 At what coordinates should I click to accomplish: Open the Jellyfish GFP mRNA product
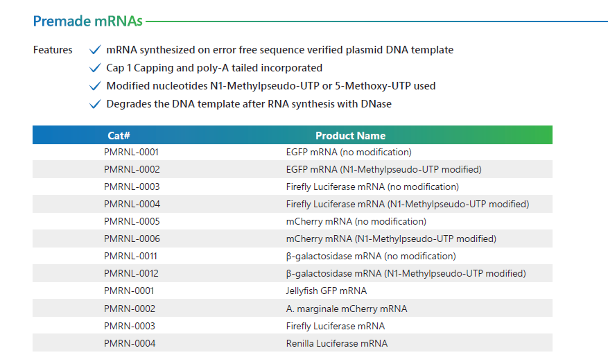326,291
